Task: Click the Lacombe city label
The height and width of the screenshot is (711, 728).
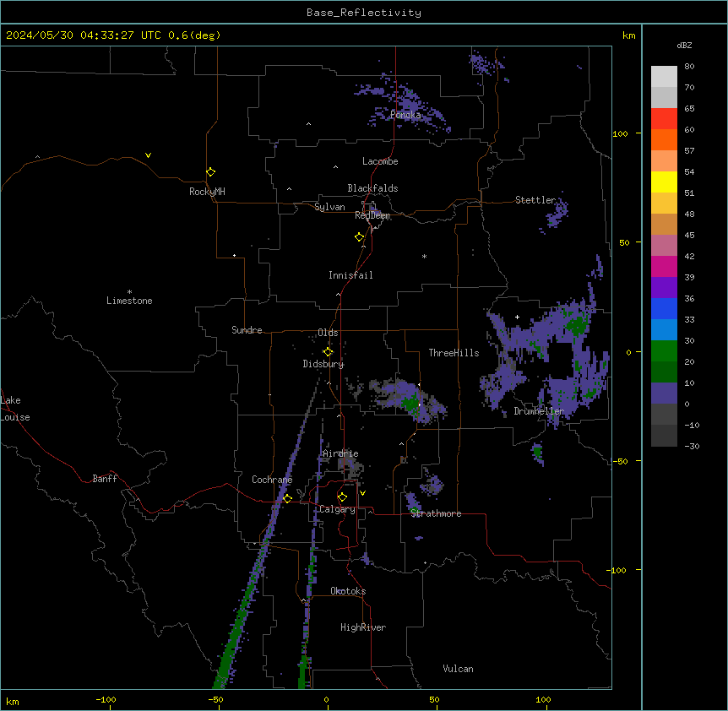Action: coord(380,161)
